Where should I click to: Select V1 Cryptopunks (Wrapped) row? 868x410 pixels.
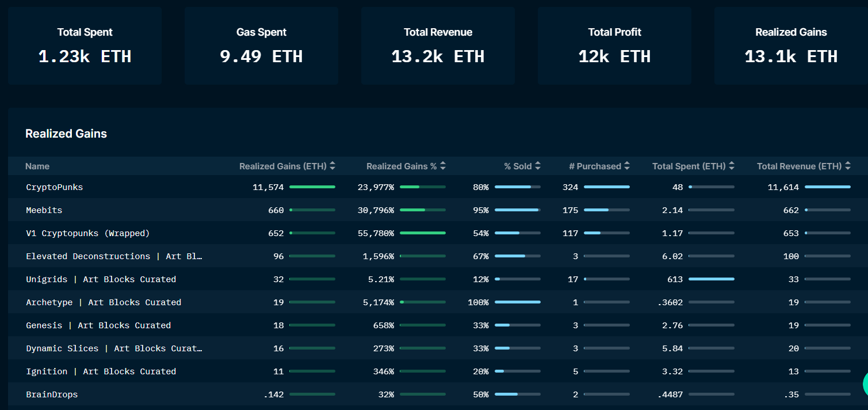pos(438,233)
